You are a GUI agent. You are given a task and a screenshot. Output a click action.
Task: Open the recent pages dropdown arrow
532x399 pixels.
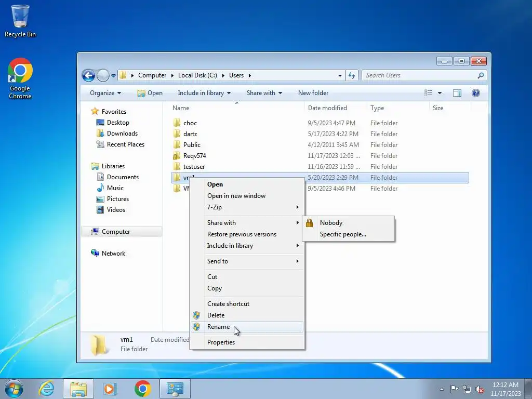click(x=113, y=76)
